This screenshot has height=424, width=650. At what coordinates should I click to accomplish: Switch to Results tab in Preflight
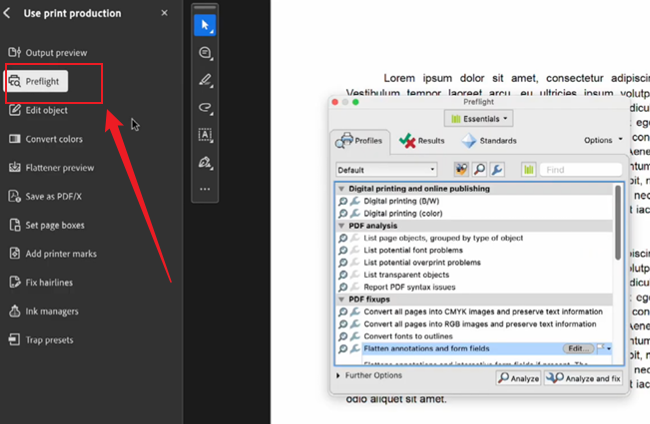(422, 141)
